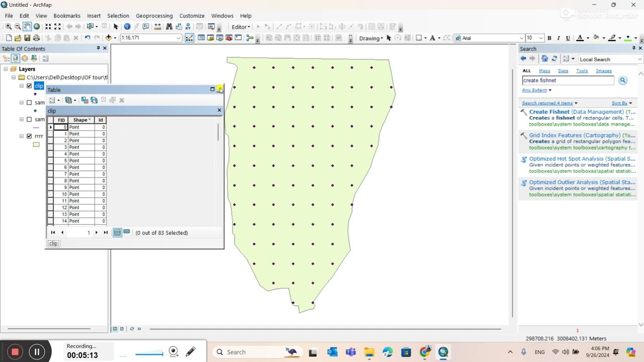Open the Python window icon

click(238, 38)
